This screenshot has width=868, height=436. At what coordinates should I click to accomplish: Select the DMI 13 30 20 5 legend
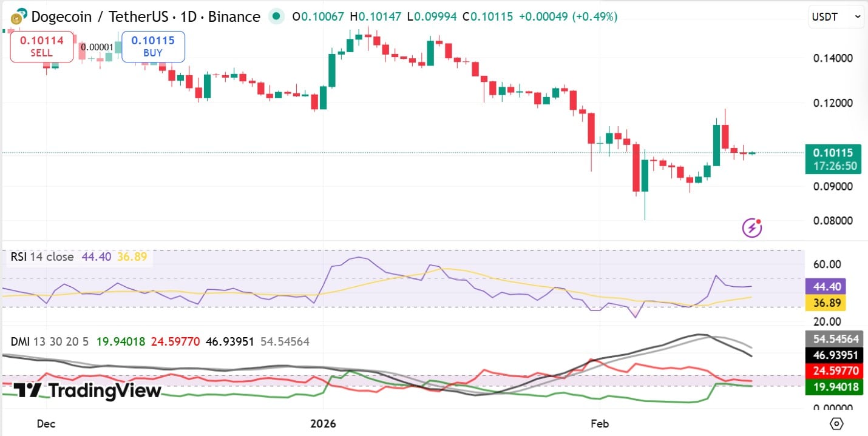[49, 341]
